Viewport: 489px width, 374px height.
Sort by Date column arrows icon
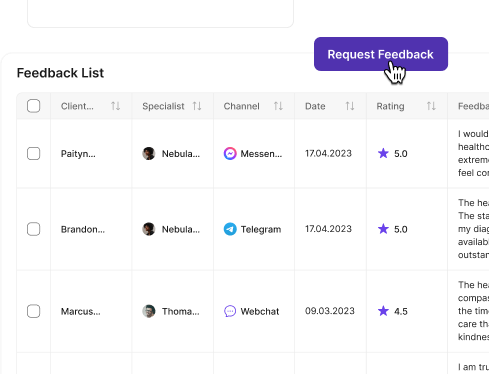point(350,106)
